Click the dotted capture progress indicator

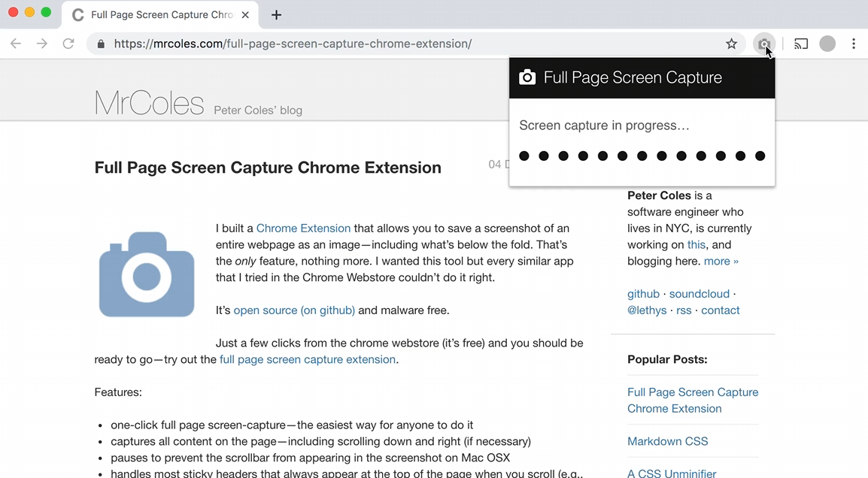[642, 156]
